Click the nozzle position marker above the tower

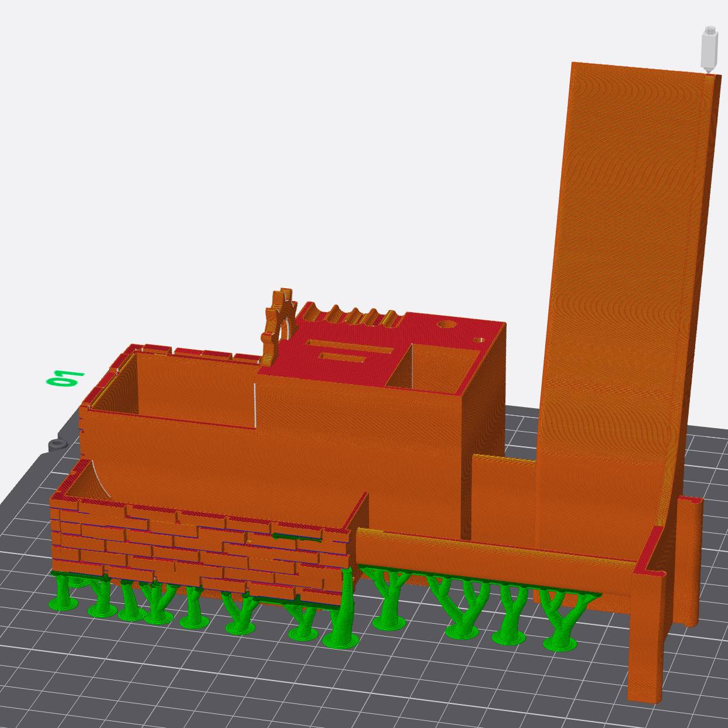(709, 49)
